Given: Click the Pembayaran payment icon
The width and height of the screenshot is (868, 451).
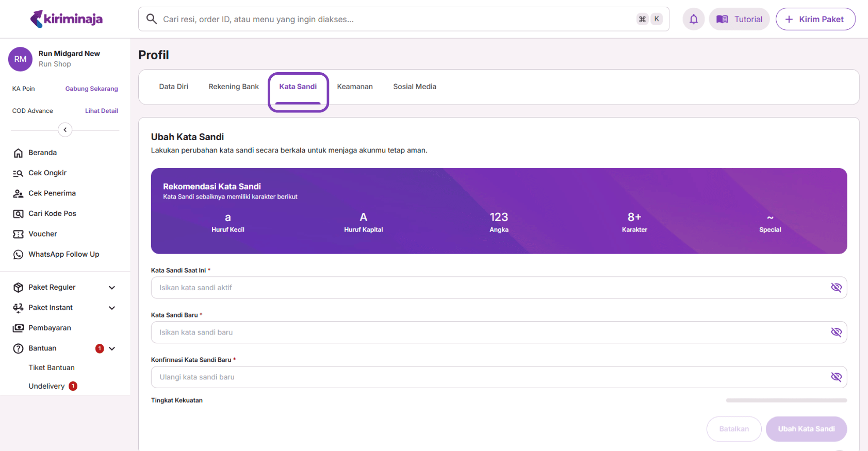Looking at the screenshot, I should pyautogui.click(x=18, y=328).
